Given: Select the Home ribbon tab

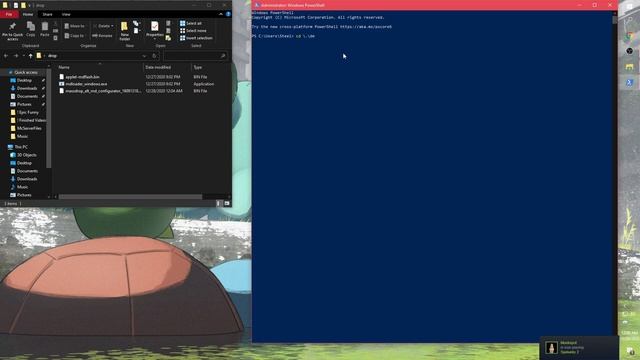Looking at the screenshot, I should pos(28,14).
